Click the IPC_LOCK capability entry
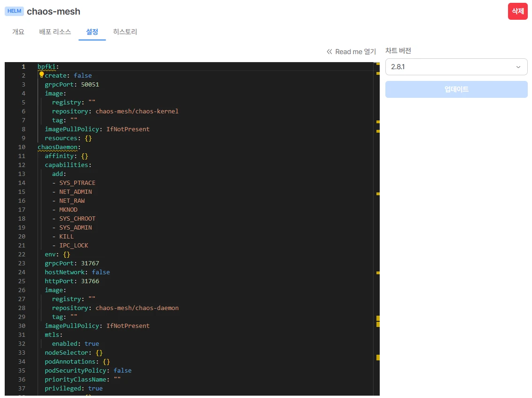Screen dimensions: 532x398 (x=74, y=245)
